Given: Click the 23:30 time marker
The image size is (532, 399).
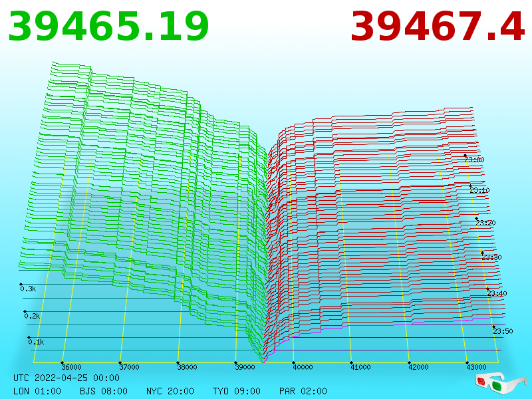Looking at the screenshot, I should click(x=491, y=257).
